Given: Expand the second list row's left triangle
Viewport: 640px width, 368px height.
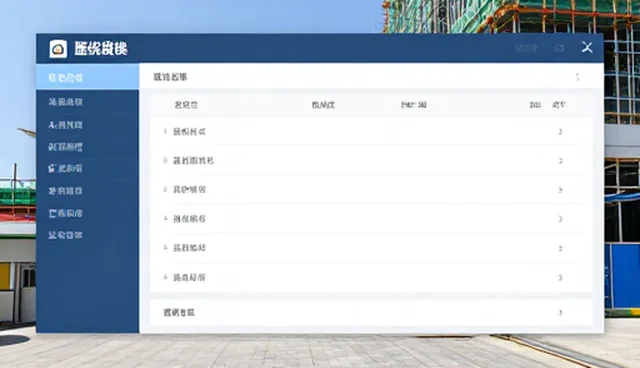Looking at the screenshot, I should [165, 160].
